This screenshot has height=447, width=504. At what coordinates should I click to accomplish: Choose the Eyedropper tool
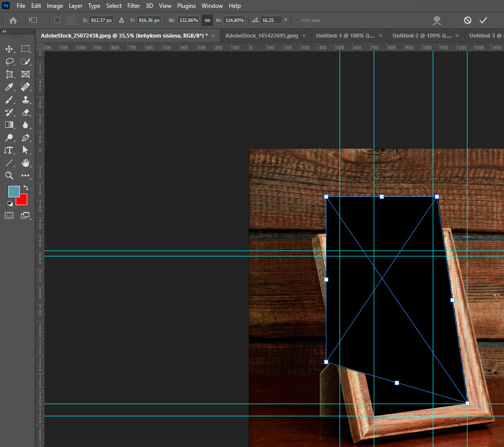point(9,87)
